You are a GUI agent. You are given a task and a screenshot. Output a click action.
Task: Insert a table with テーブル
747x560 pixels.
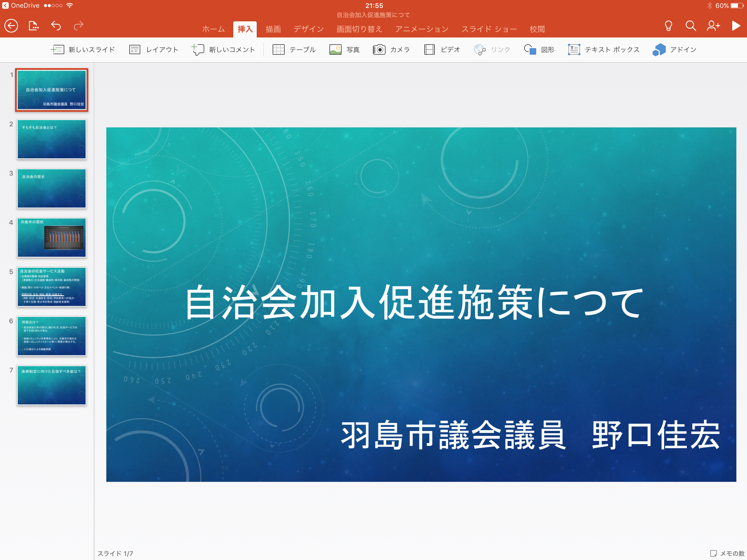click(294, 50)
